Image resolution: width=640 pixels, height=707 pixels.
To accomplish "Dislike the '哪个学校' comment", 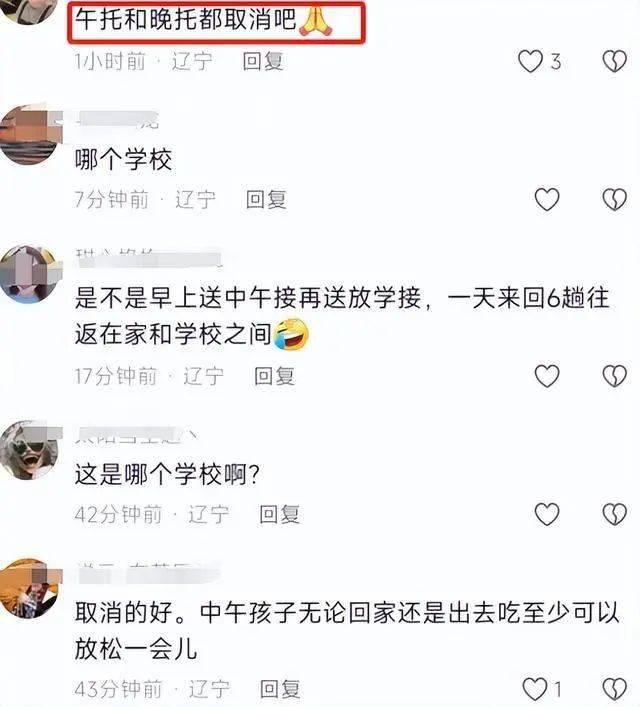I will [615, 199].
